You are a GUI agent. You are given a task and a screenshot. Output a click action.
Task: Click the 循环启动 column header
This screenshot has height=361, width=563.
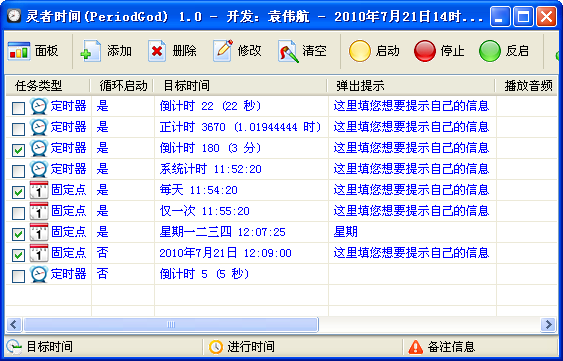click(x=122, y=85)
